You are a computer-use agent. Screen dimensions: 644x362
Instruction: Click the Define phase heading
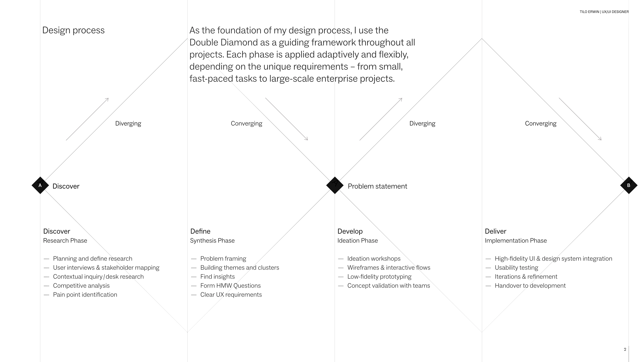pos(200,231)
